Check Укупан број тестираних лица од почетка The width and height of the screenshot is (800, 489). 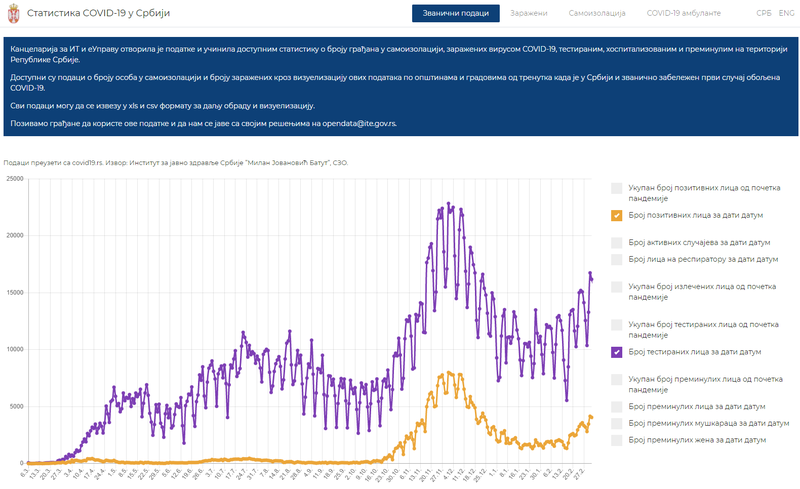pyautogui.click(x=617, y=325)
